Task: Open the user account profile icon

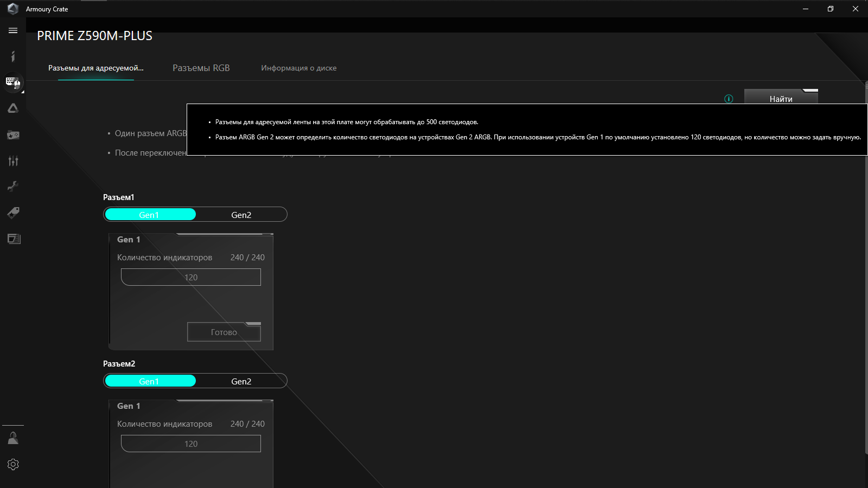Action: tap(13, 438)
